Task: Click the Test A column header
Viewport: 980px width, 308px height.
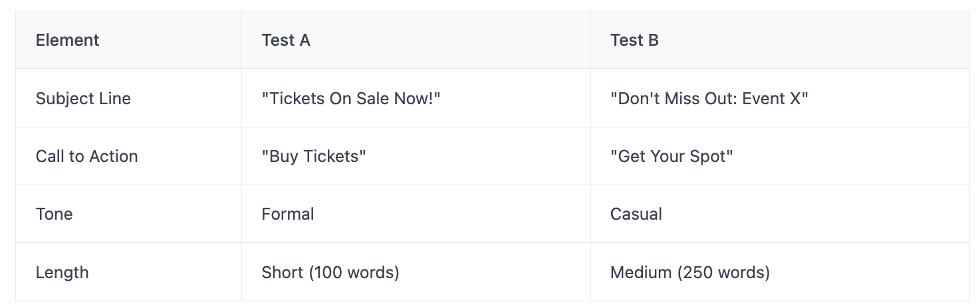Action: 286,40
